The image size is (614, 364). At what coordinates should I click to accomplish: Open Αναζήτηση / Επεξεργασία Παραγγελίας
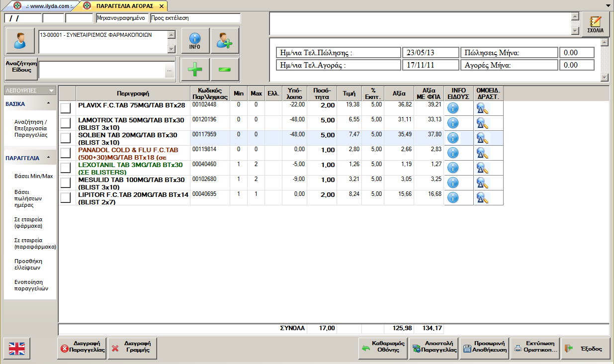31,128
